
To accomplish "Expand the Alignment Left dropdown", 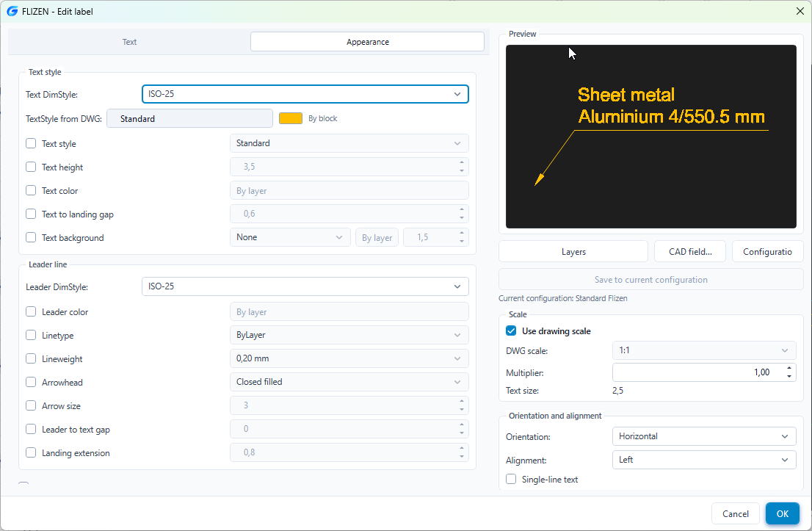I will [x=704, y=460].
